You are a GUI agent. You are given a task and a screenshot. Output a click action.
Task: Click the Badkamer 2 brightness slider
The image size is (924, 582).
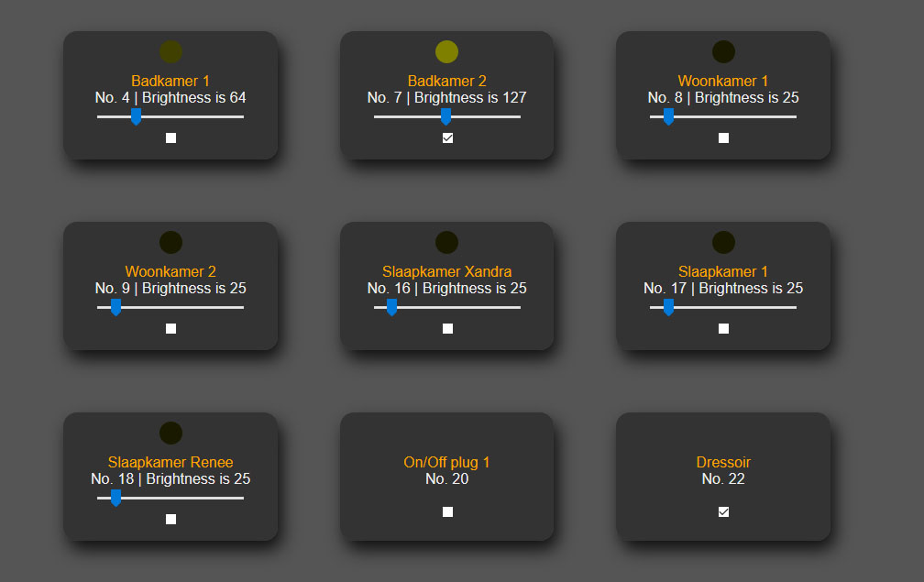[x=447, y=116]
